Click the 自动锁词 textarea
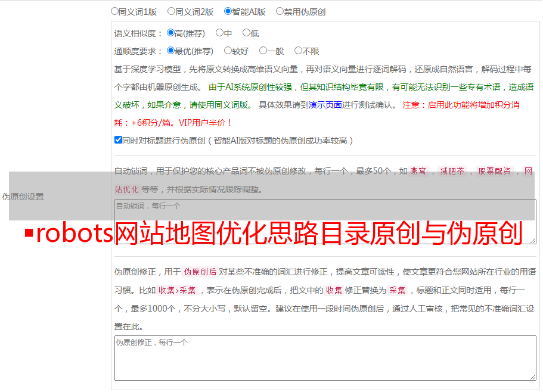The height and width of the screenshot is (392, 543). pos(325,222)
